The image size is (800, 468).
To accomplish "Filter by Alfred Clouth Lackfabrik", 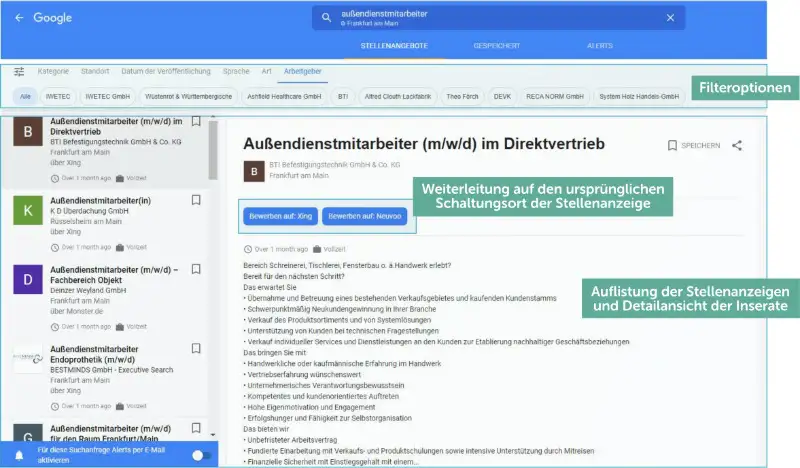I will (398, 96).
